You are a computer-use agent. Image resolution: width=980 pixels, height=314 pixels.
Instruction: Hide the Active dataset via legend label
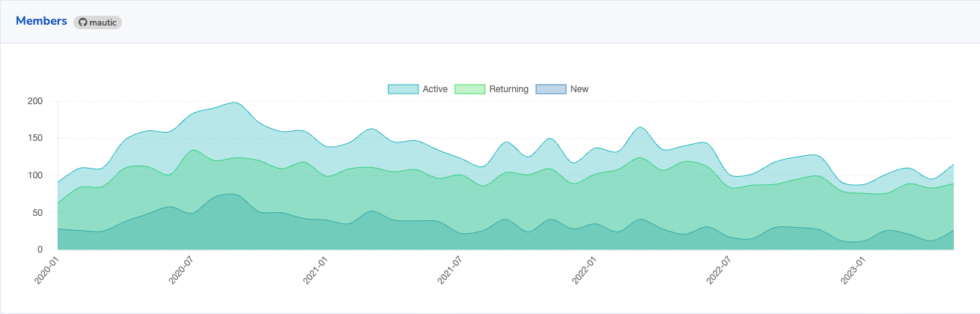(435, 89)
